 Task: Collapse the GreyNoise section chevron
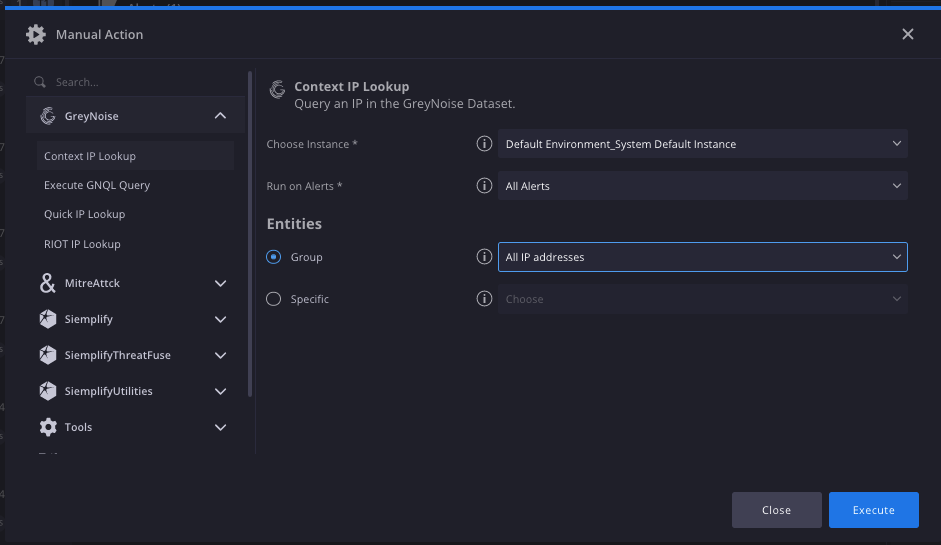tap(220, 115)
